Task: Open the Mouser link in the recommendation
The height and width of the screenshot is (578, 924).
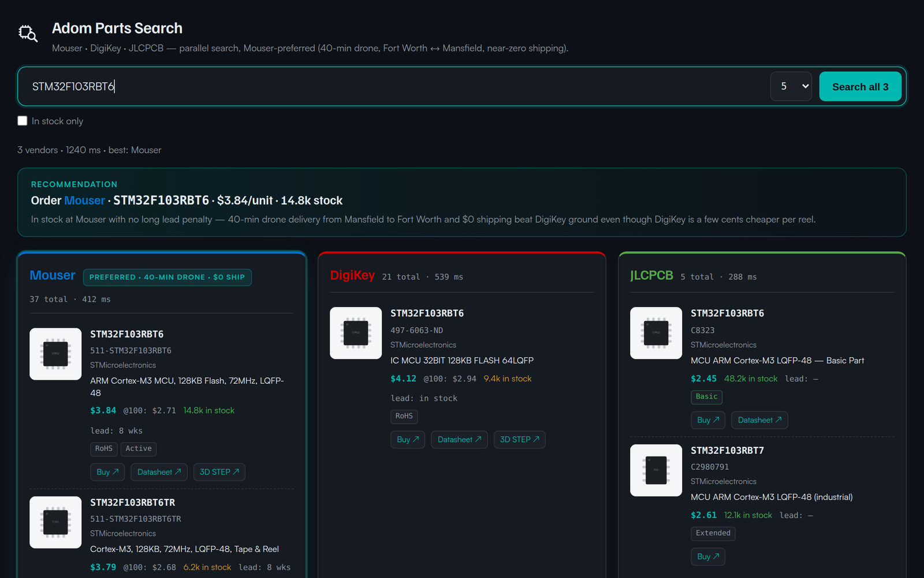Action: click(84, 201)
